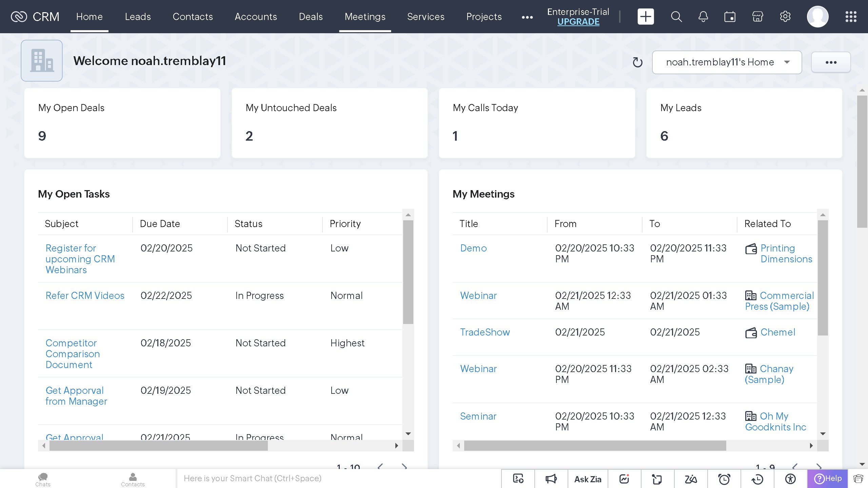Open the quick create plus icon

645,16
